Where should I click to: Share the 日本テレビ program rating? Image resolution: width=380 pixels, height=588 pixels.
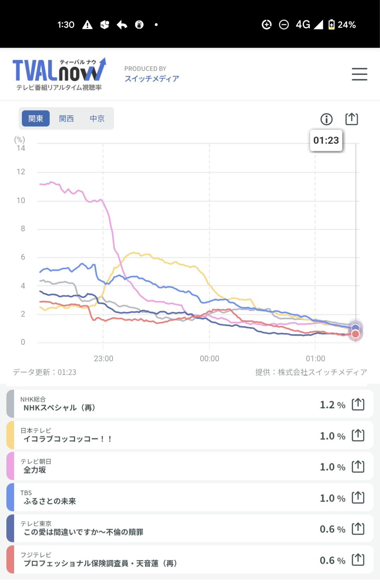(x=358, y=435)
